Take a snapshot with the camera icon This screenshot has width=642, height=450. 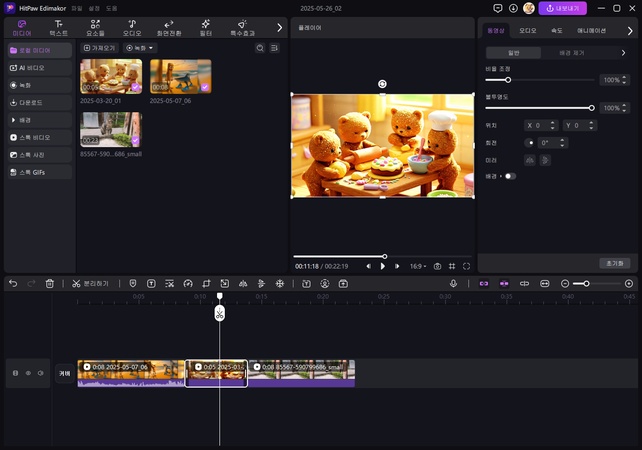click(x=437, y=266)
